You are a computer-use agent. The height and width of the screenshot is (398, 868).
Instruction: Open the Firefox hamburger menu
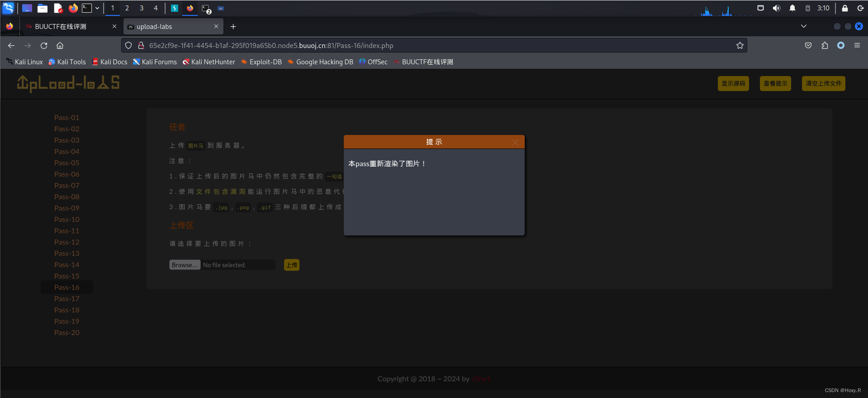pos(857,45)
